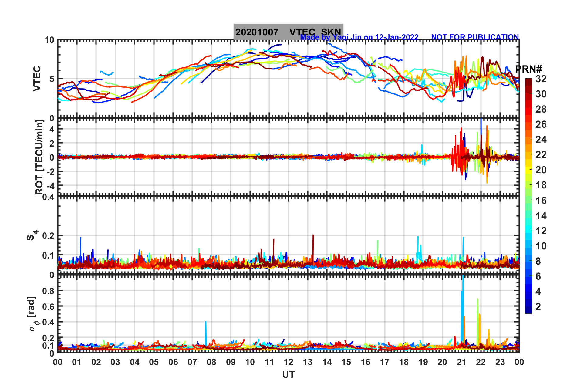Click inside the ROT plot panel

pyautogui.click(x=288, y=157)
